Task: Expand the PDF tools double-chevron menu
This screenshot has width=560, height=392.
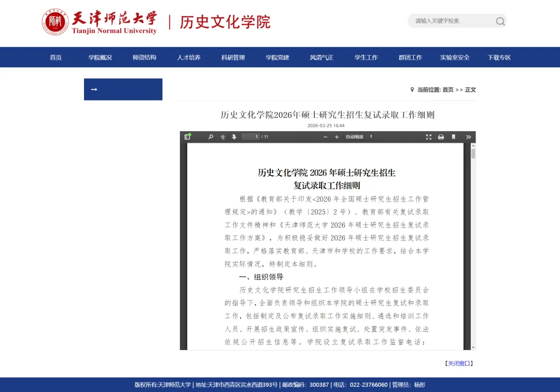Action: pos(468,137)
